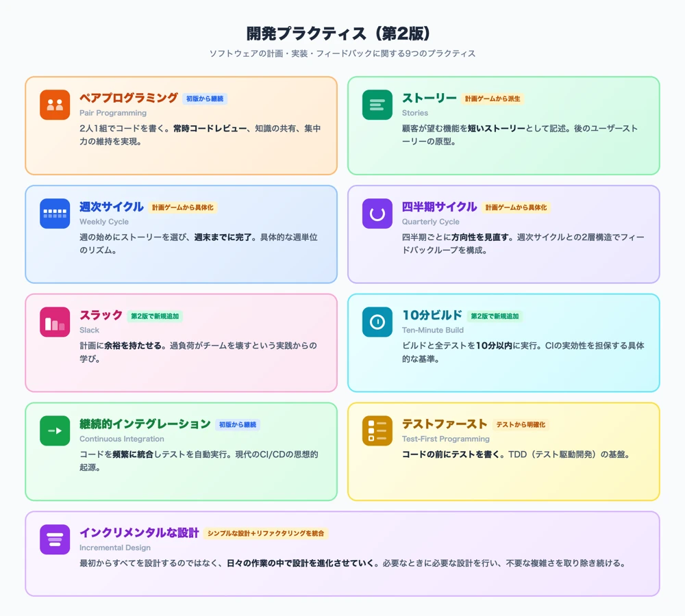685x616 pixels.
Task: Click the Pair Programming English subtitle
Action: click(113, 113)
